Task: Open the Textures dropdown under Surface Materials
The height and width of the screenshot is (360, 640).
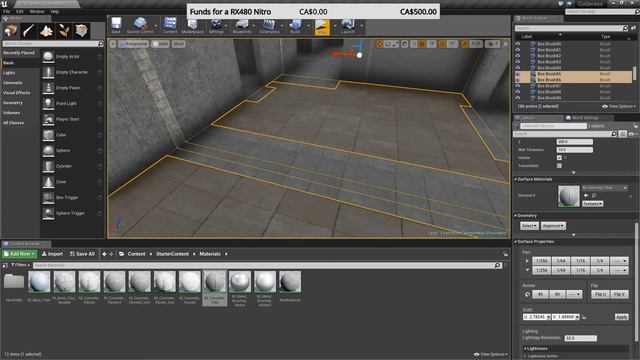Action: [592, 203]
